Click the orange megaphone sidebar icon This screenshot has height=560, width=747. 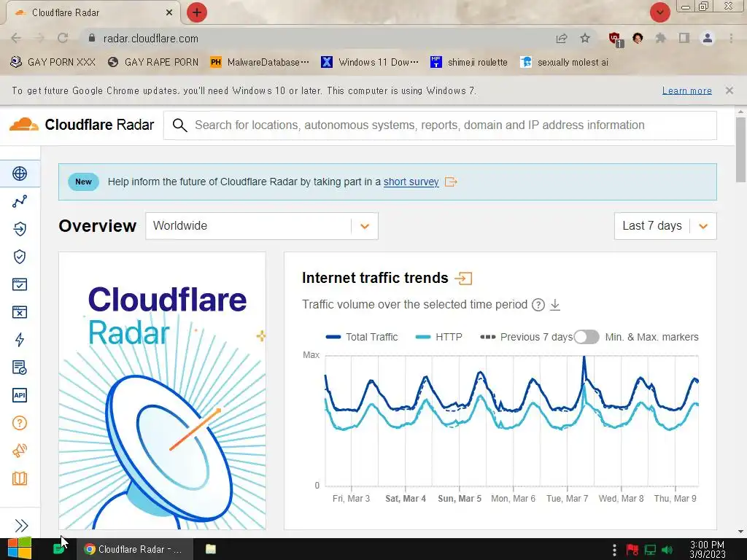(20, 451)
